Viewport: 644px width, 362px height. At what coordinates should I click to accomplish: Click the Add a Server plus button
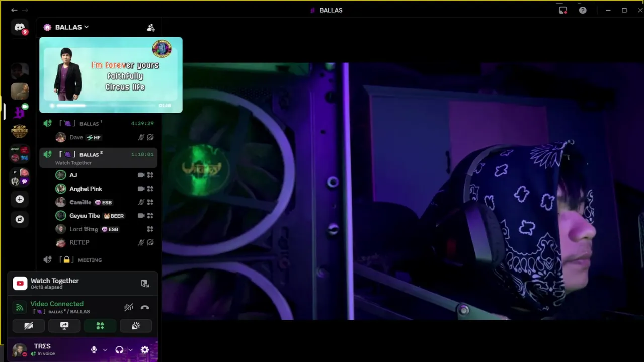click(20, 199)
